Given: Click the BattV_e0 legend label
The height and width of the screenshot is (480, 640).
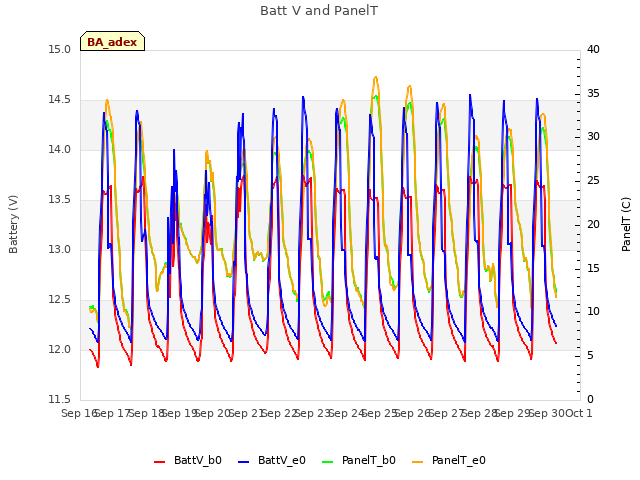Looking at the screenshot, I should click(282, 460).
